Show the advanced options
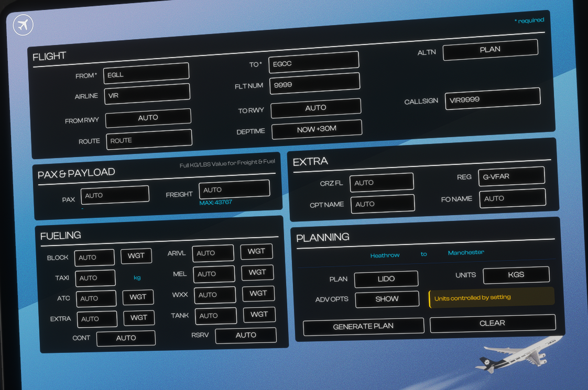 tap(387, 299)
